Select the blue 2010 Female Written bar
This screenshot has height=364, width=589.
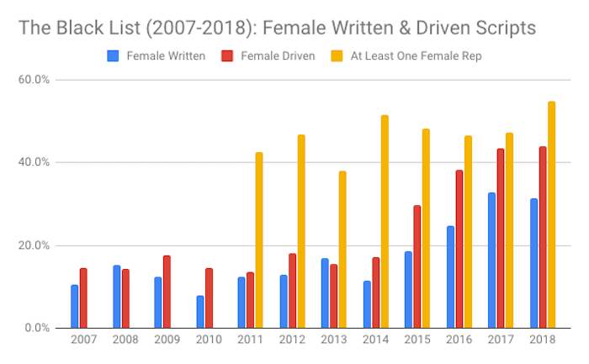tap(200, 312)
